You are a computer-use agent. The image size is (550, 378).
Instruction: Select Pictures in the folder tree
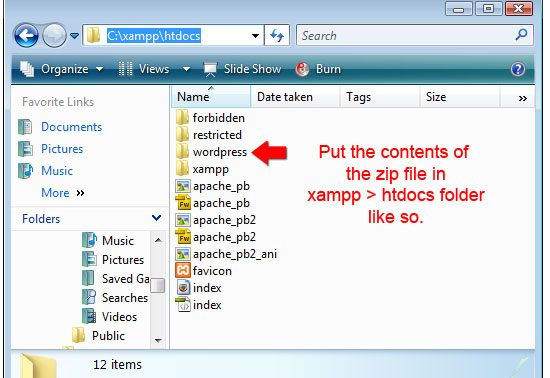(x=123, y=259)
